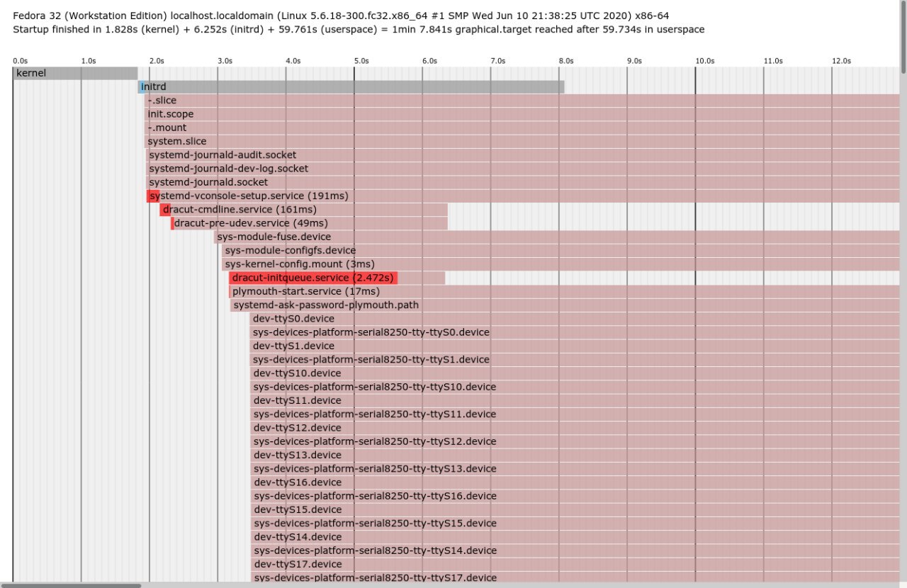Select sys-module-fuse.device row
The height and width of the screenshot is (588, 907).
(557, 237)
